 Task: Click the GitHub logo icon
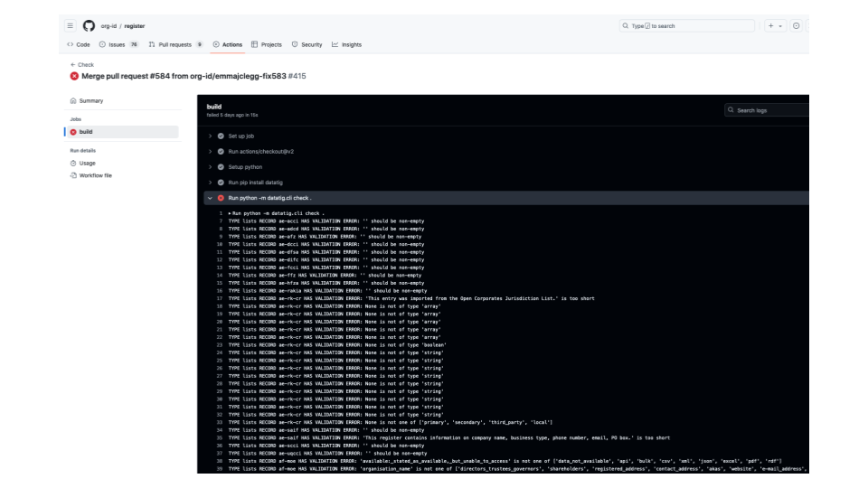tap(89, 26)
